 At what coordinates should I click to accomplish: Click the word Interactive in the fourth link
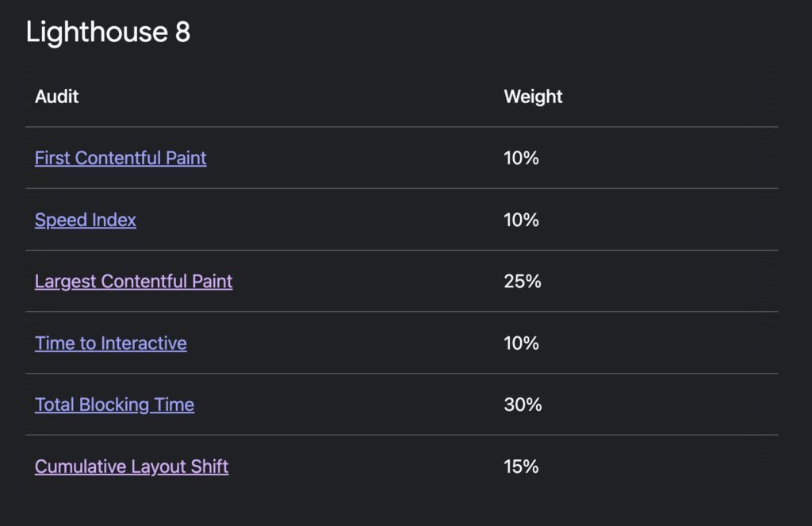144,343
